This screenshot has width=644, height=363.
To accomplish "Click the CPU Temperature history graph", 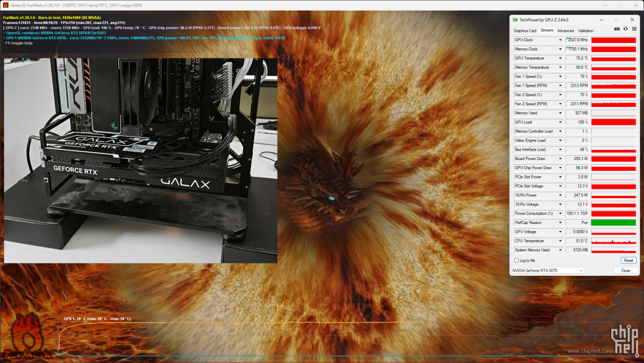I will click(614, 241).
